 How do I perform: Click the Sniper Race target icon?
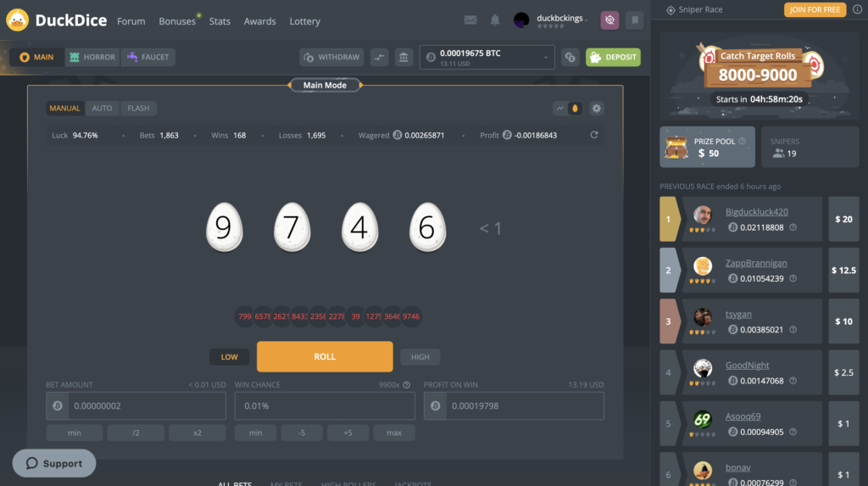[670, 10]
